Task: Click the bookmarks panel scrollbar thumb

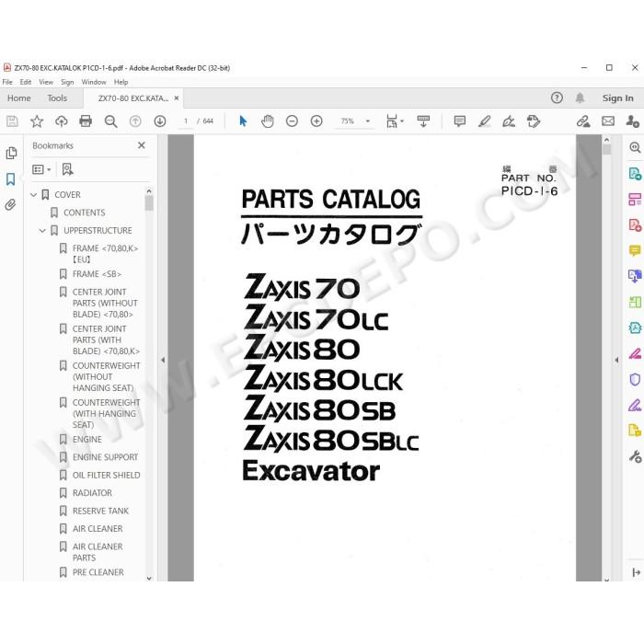Action: click(x=149, y=203)
